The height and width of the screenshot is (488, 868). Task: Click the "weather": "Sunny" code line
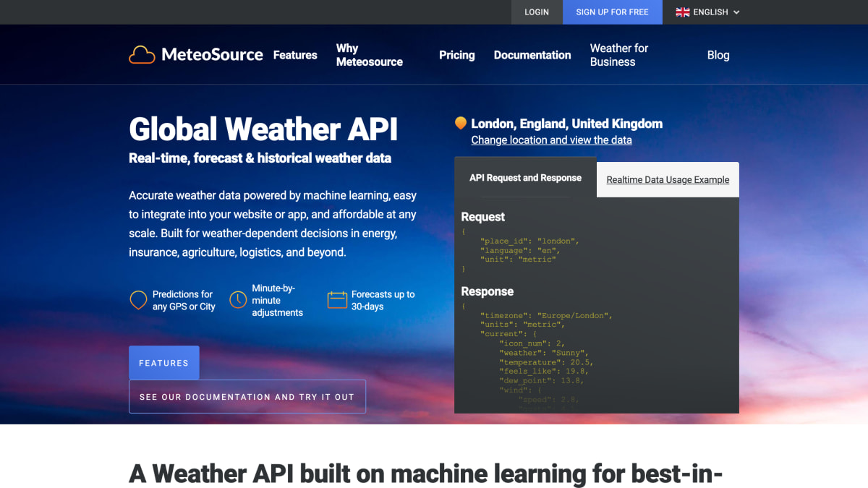tap(544, 353)
